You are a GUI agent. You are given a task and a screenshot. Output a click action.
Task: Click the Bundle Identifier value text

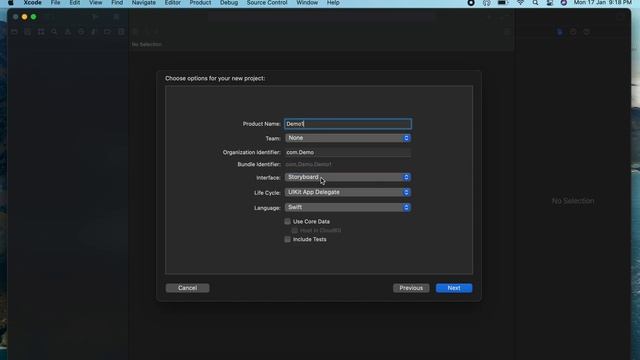tap(309, 164)
